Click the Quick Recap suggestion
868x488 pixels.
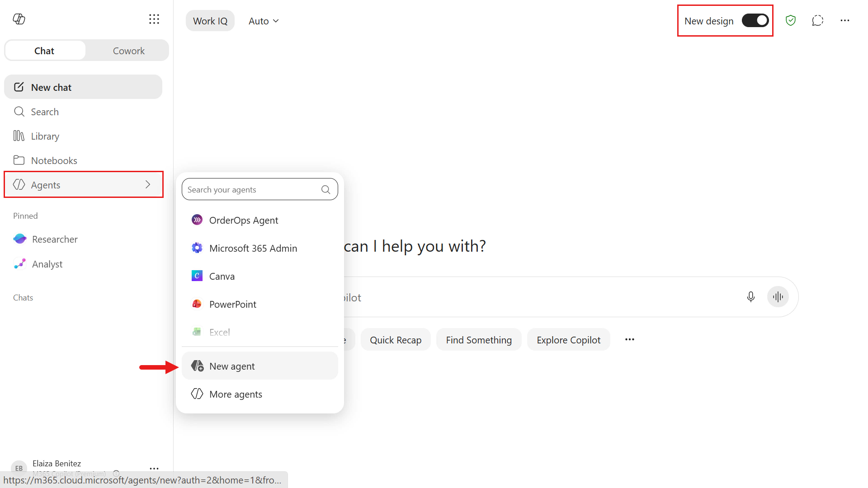point(396,340)
